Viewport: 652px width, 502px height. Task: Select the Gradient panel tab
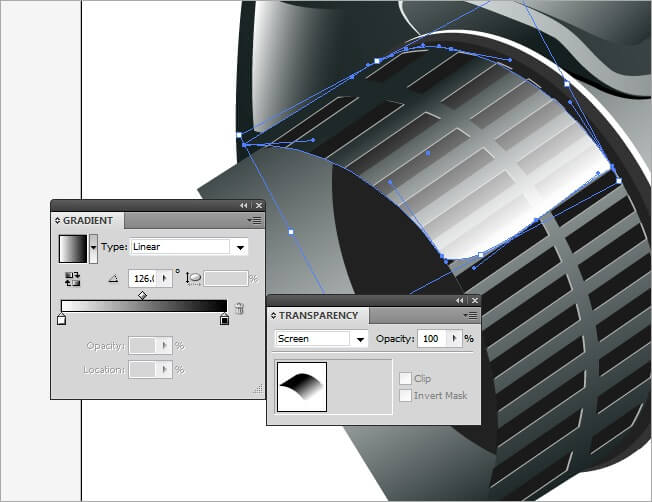[88, 220]
